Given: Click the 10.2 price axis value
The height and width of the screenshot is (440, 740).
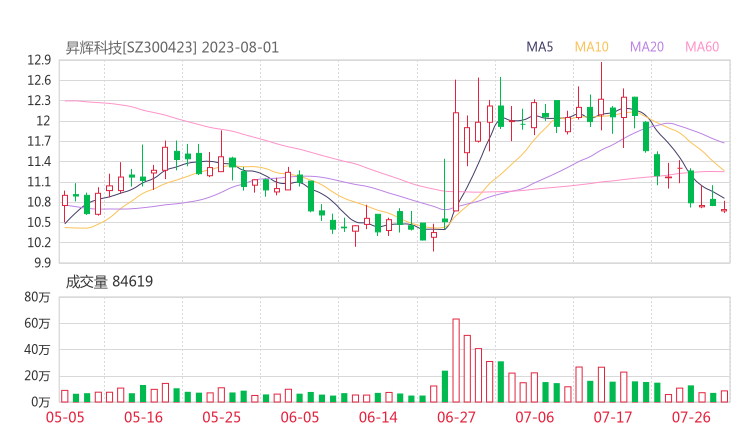Looking at the screenshot, I should [39, 243].
